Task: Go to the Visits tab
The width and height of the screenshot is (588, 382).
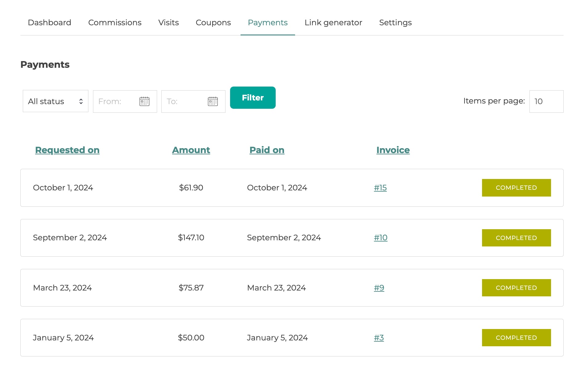Action: coord(168,22)
